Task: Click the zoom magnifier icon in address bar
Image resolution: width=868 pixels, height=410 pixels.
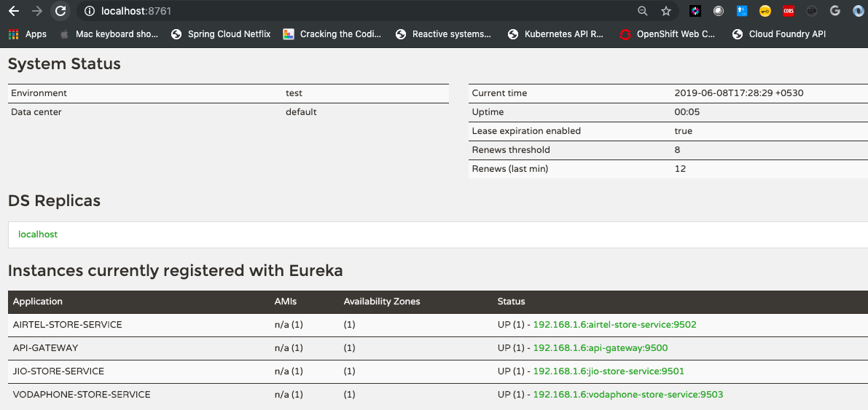Action: [643, 10]
